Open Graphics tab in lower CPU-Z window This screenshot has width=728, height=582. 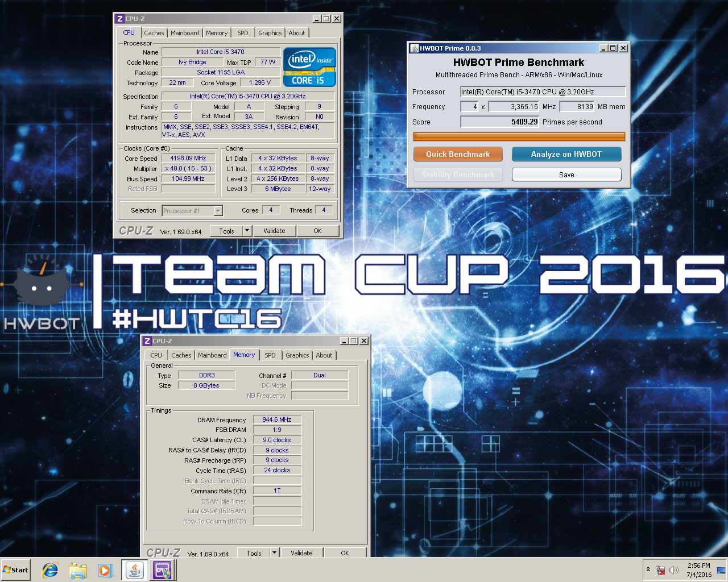coord(297,355)
